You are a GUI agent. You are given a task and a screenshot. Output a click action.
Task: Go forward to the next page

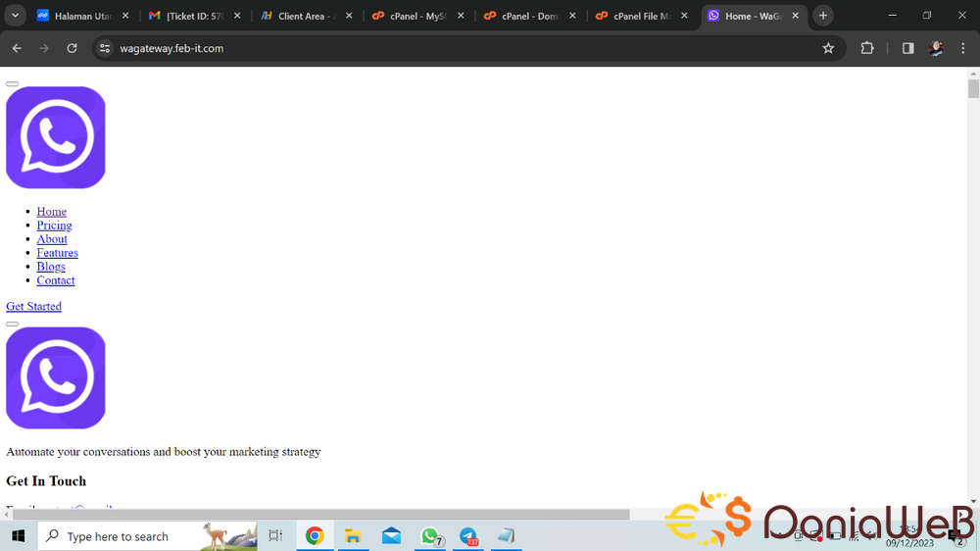[44, 48]
